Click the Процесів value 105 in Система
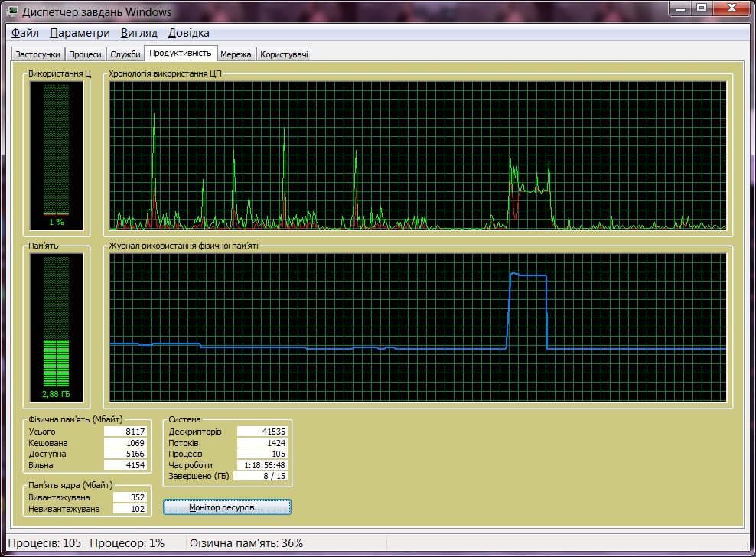 pos(262,454)
